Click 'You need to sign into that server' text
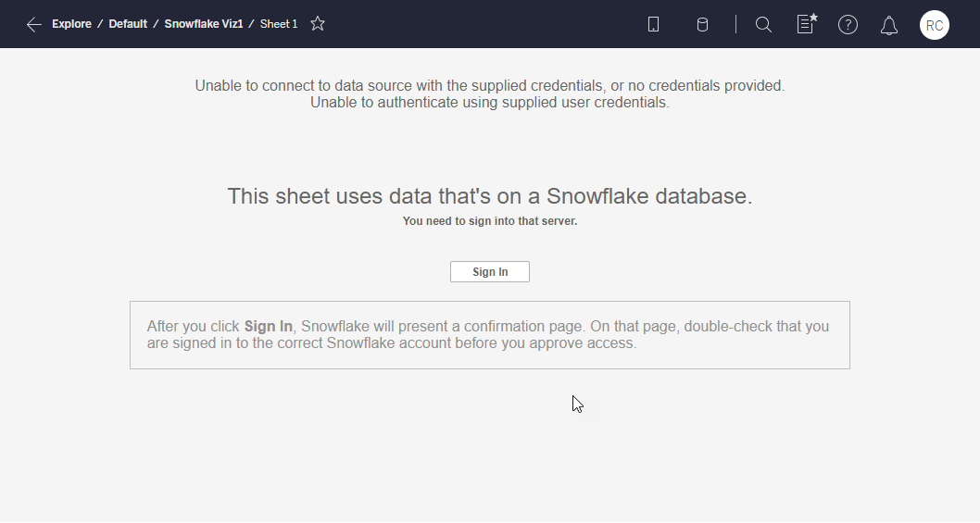Image resolution: width=980 pixels, height=523 pixels. tap(489, 221)
